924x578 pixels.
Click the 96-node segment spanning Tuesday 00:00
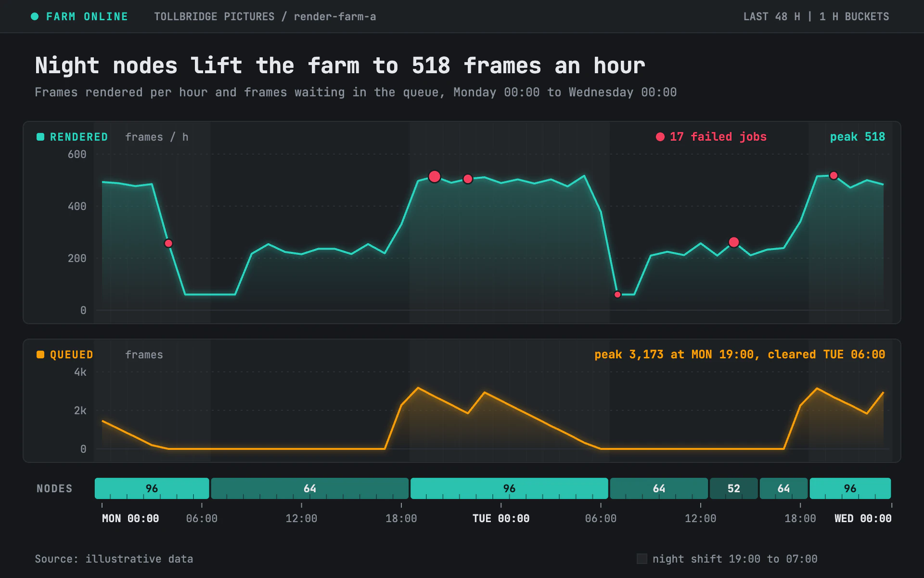pyautogui.click(x=509, y=488)
